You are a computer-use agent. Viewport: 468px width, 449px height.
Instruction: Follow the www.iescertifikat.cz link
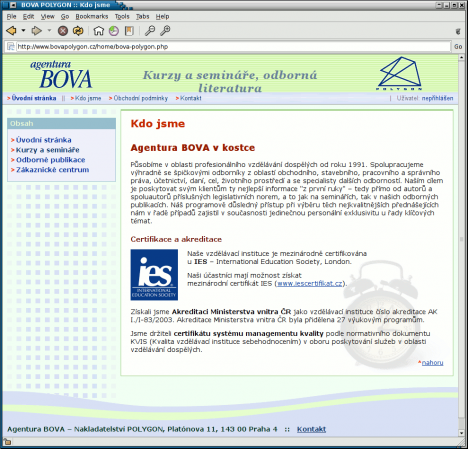[x=310, y=284]
